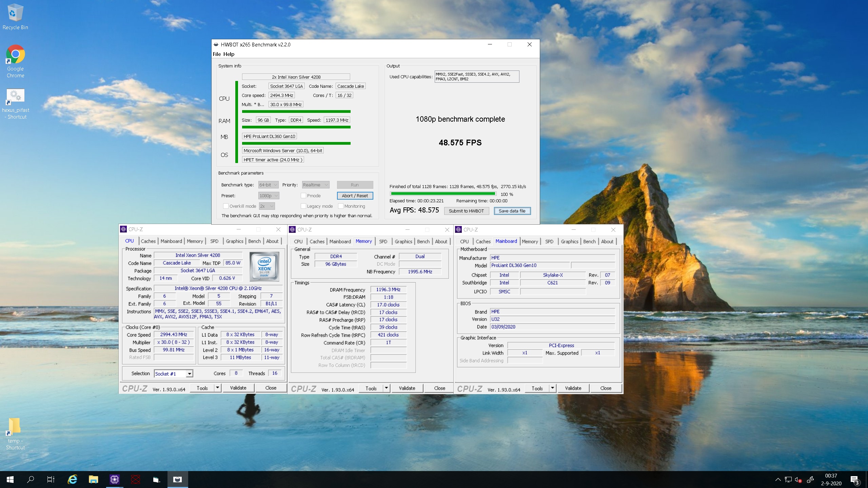Click the CPU-Z Memory window title icon

[x=292, y=229]
